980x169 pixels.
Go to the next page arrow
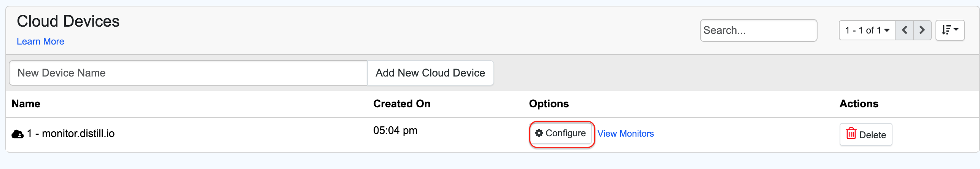pos(922,30)
